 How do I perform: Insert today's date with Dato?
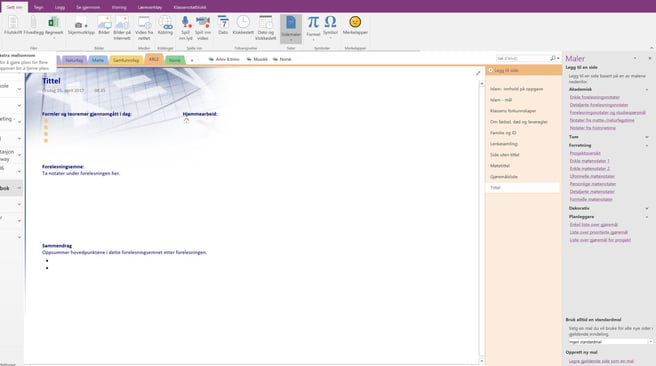(x=223, y=26)
